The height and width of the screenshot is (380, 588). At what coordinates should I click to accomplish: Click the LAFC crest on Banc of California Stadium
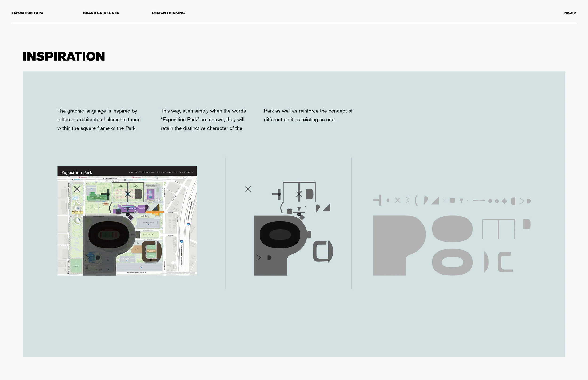(x=151, y=260)
